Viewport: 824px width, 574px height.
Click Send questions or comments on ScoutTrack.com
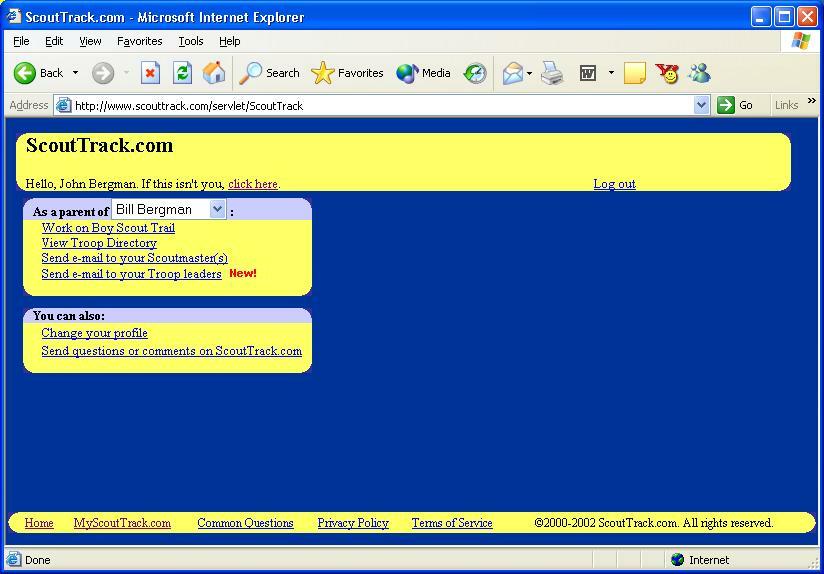172,351
